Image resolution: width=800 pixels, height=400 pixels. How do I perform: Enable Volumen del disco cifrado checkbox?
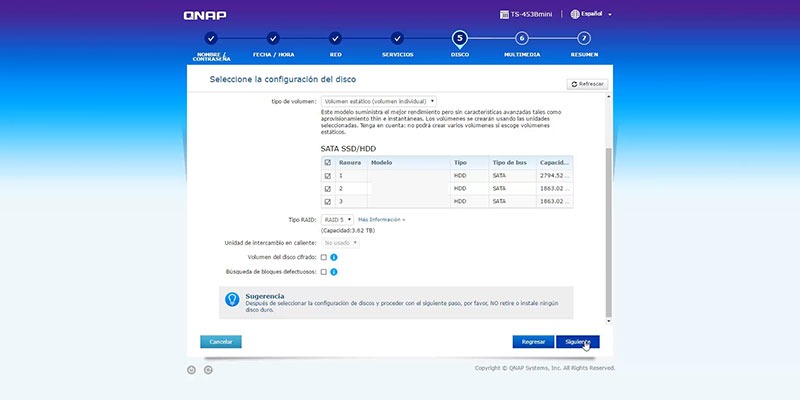pyautogui.click(x=323, y=257)
